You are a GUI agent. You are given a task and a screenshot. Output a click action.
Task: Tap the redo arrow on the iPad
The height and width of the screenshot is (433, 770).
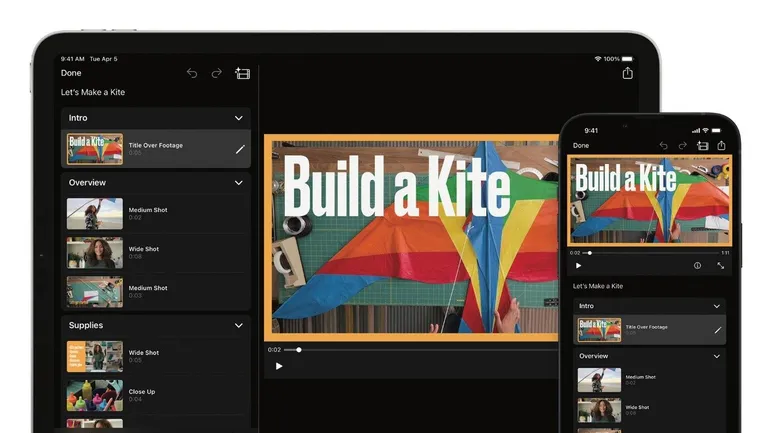216,73
